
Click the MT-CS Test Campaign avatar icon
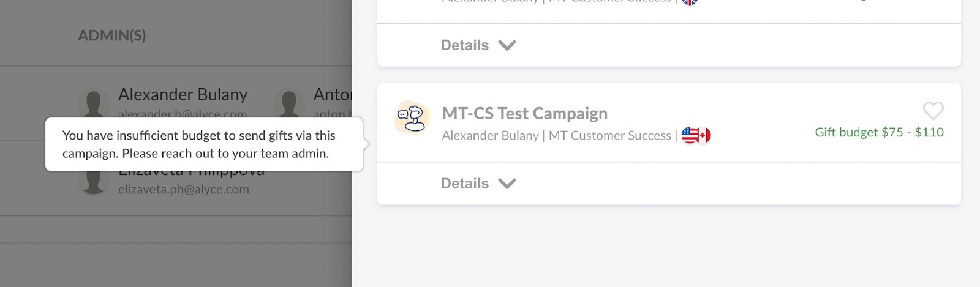[x=413, y=116]
